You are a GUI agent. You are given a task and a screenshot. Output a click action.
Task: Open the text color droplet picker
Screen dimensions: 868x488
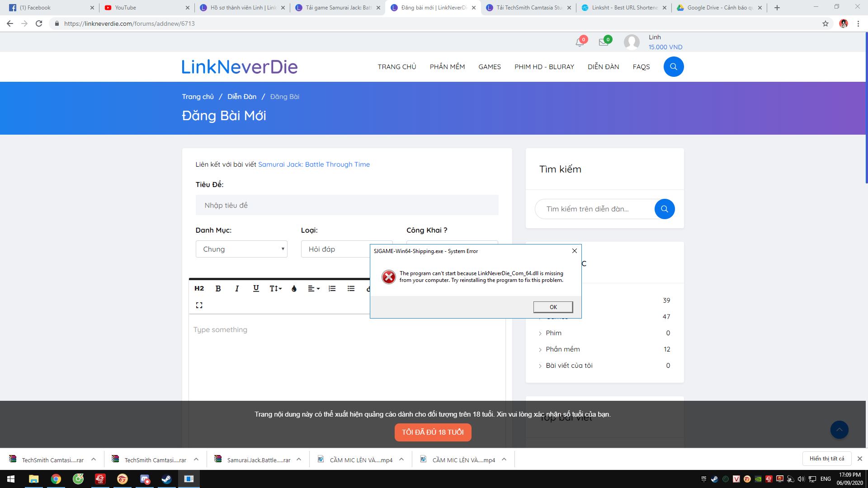[x=294, y=289]
